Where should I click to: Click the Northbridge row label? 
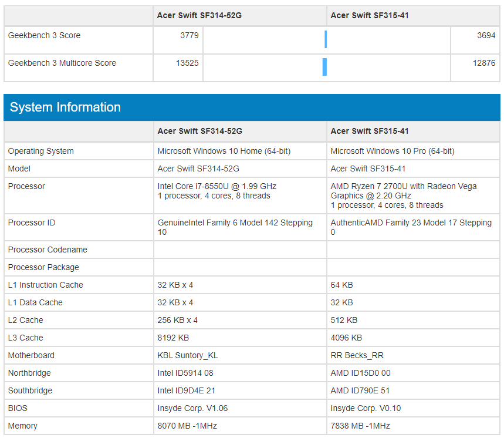(29, 373)
